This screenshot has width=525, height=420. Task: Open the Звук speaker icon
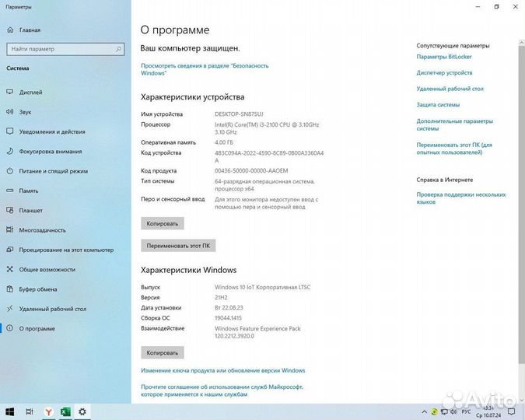(10, 112)
